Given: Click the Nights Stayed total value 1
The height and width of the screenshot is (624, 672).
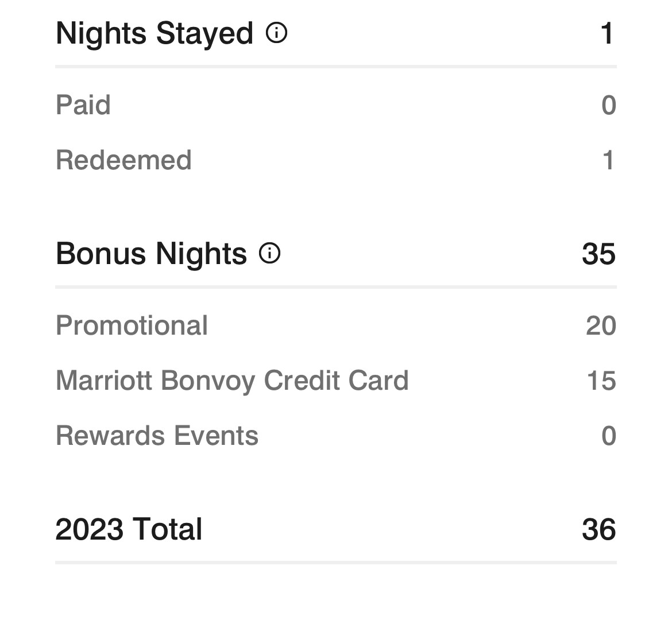Looking at the screenshot, I should pyautogui.click(x=607, y=33).
